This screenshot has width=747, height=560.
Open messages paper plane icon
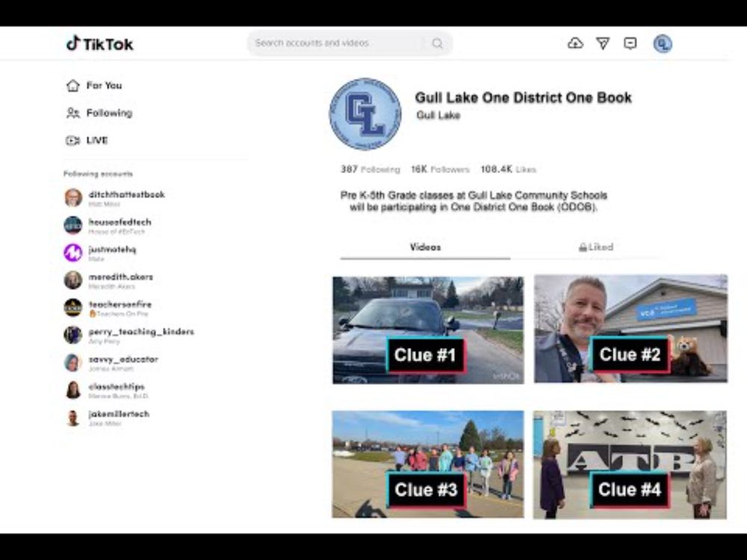603,44
